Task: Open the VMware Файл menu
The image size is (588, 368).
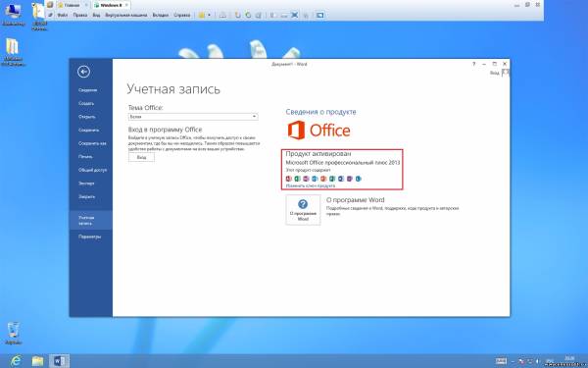Action: coord(63,15)
